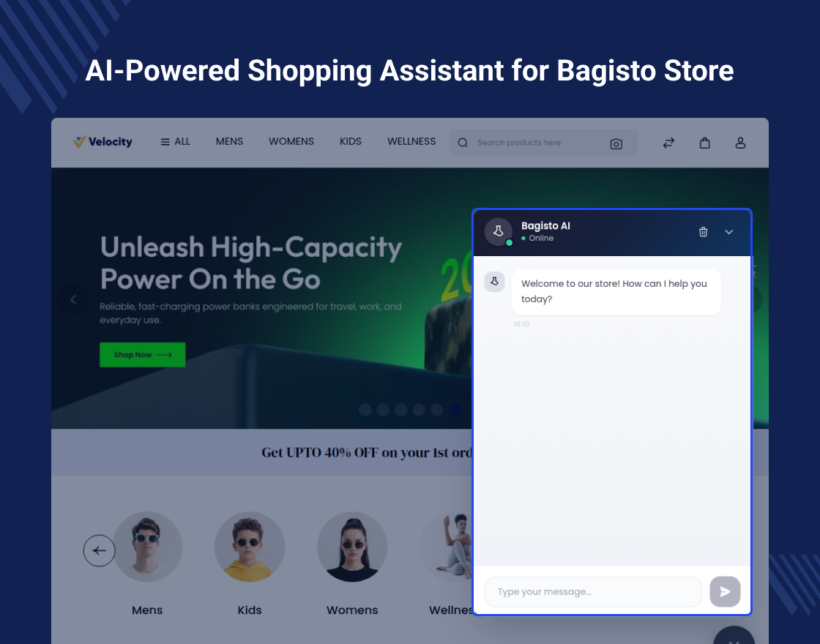Viewport: 820px width, 644px height.
Task: Collapse the Bagisto AI chat panel
Action: pyautogui.click(x=728, y=232)
